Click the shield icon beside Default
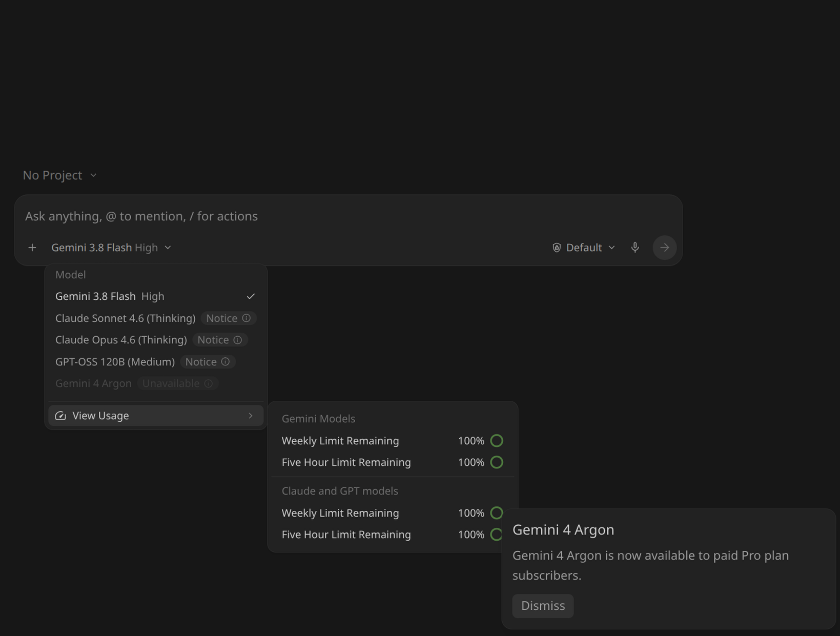 click(557, 248)
